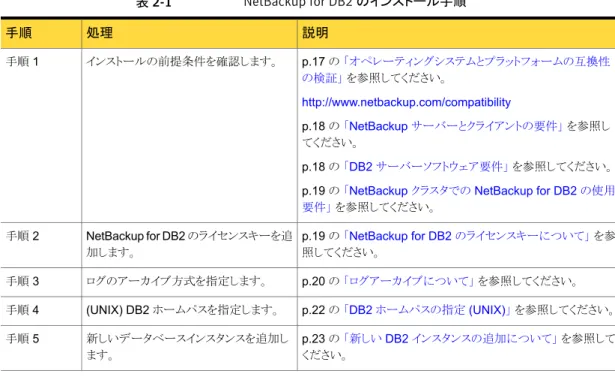Image resolution: width=615 pixels, height=380 pixels.
Task: Open the netbackup.com/compatibility URL link
Action: click(406, 102)
